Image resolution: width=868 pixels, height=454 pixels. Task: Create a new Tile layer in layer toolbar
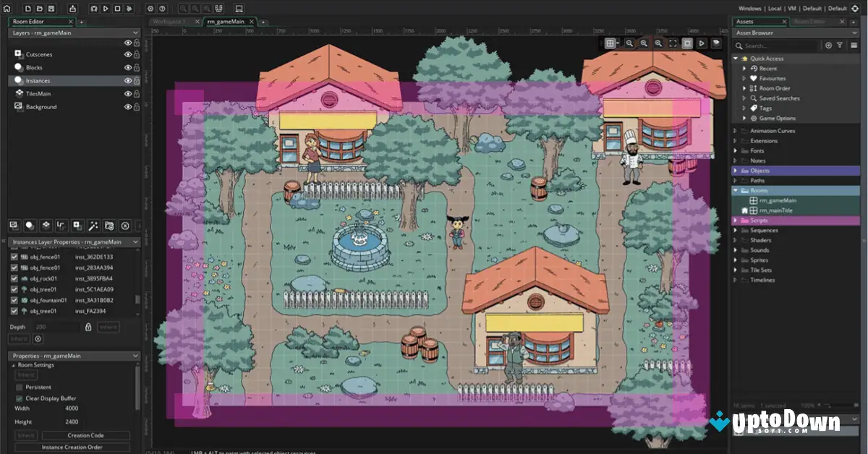46,226
